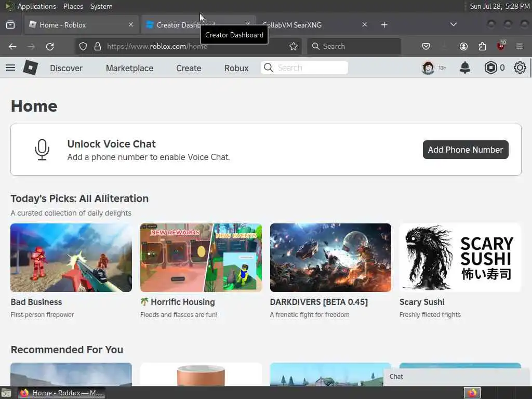Click the Firefox icon in the bottom-right workspace switcher
The width and height of the screenshot is (532, 399).
point(472,393)
